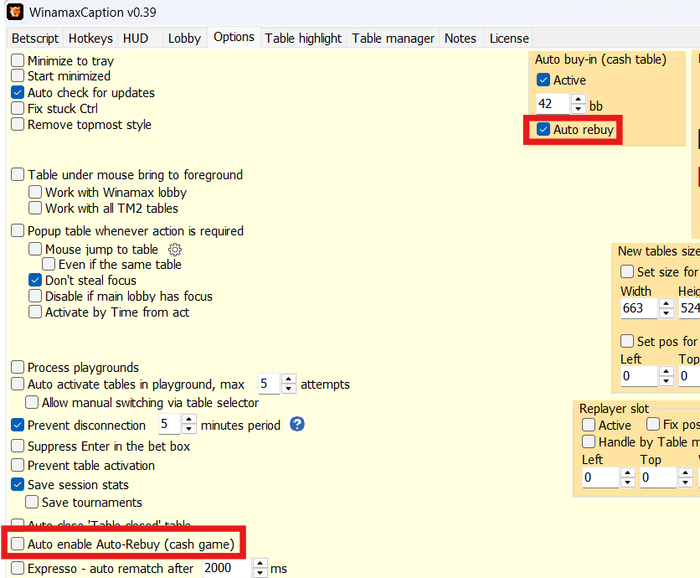700x578 pixels.
Task: Switch to the Notes tab
Action: (x=460, y=38)
